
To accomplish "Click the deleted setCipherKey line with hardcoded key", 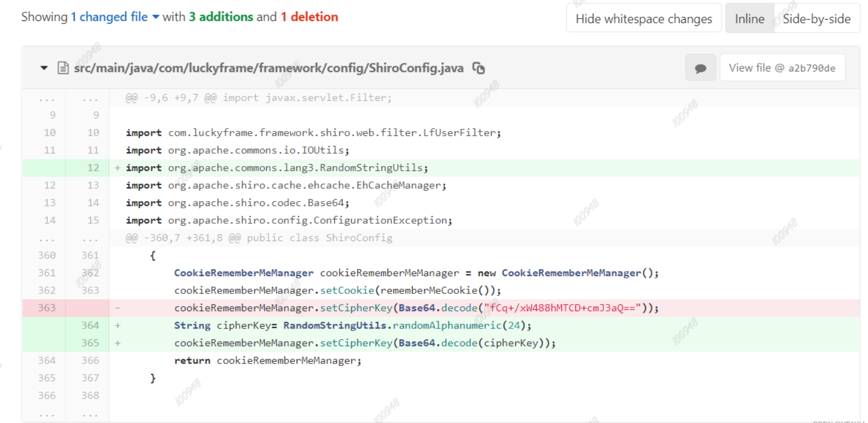I will [484, 308].
